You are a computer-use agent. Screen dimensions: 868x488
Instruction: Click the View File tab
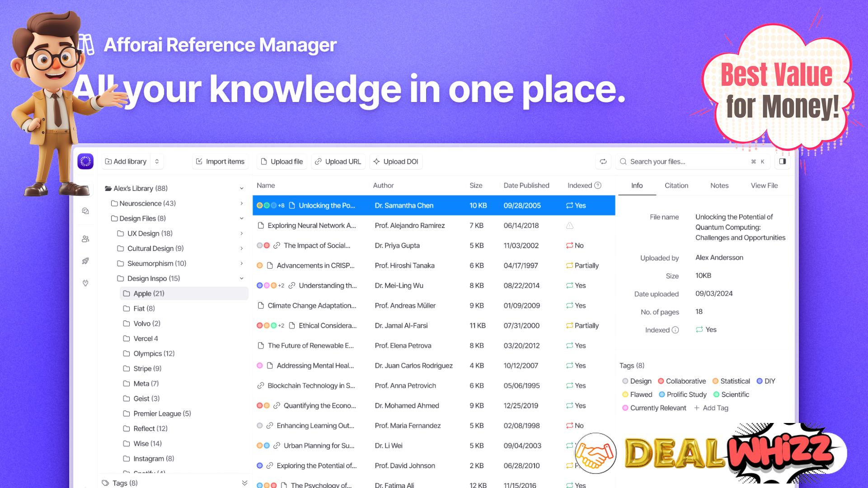point(764,185)
